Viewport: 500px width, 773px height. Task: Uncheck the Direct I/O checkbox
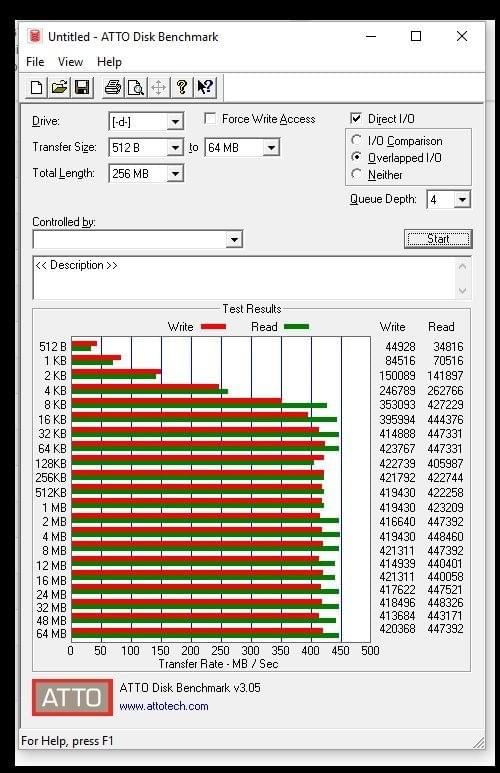coord(356,118)
